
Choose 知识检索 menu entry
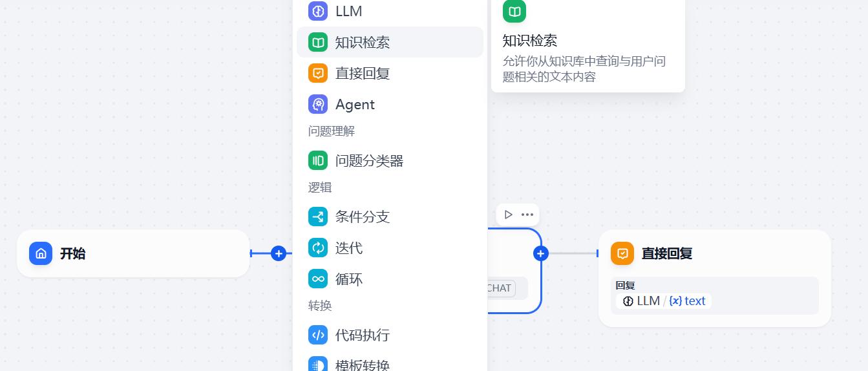390,42
